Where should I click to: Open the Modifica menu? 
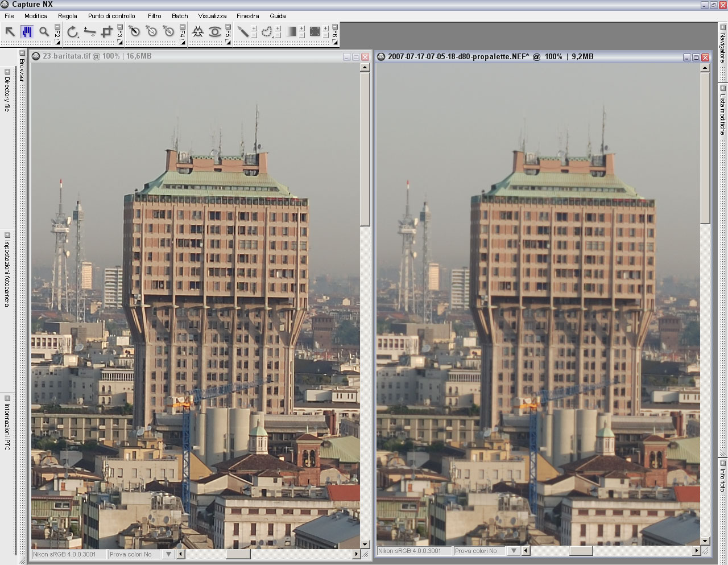click(x=36, y=16)
